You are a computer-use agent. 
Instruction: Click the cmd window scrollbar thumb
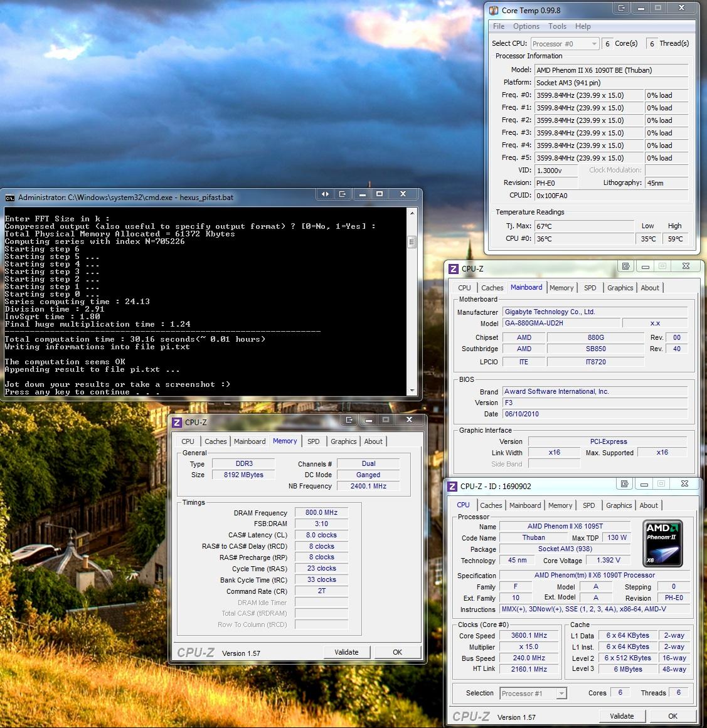tap(412, 242)
